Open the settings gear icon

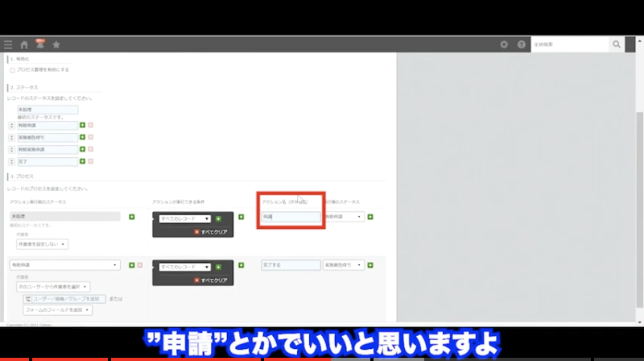pos(504,44)
